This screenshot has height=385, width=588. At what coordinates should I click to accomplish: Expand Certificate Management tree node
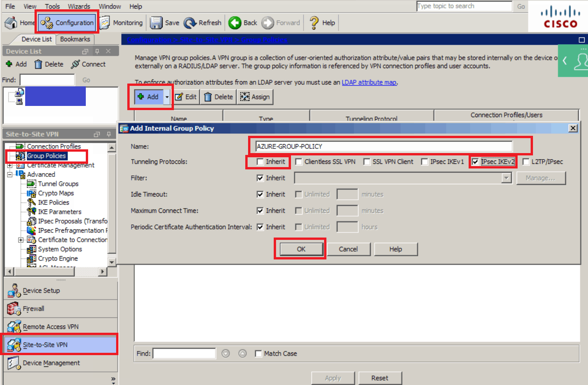click(10, 165)
